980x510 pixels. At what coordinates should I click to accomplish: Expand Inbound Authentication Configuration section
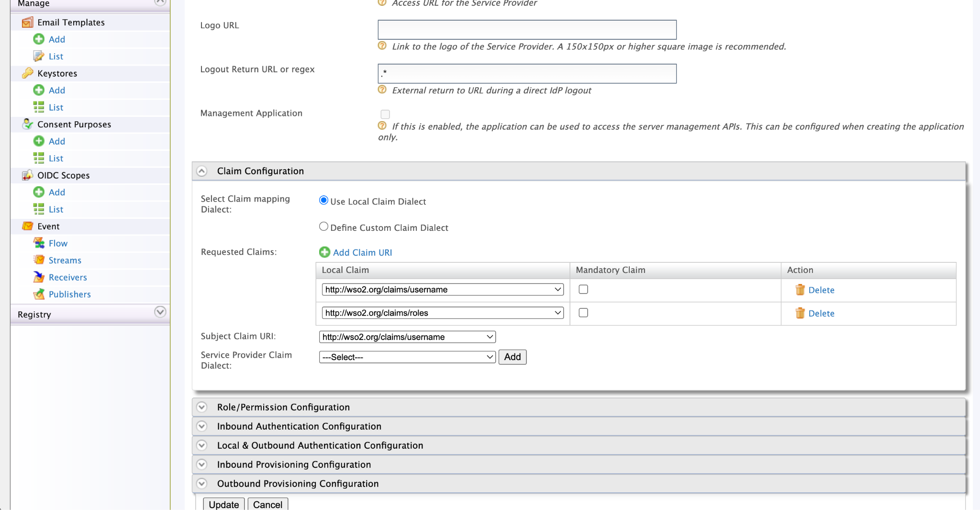[x=202, y=426]
